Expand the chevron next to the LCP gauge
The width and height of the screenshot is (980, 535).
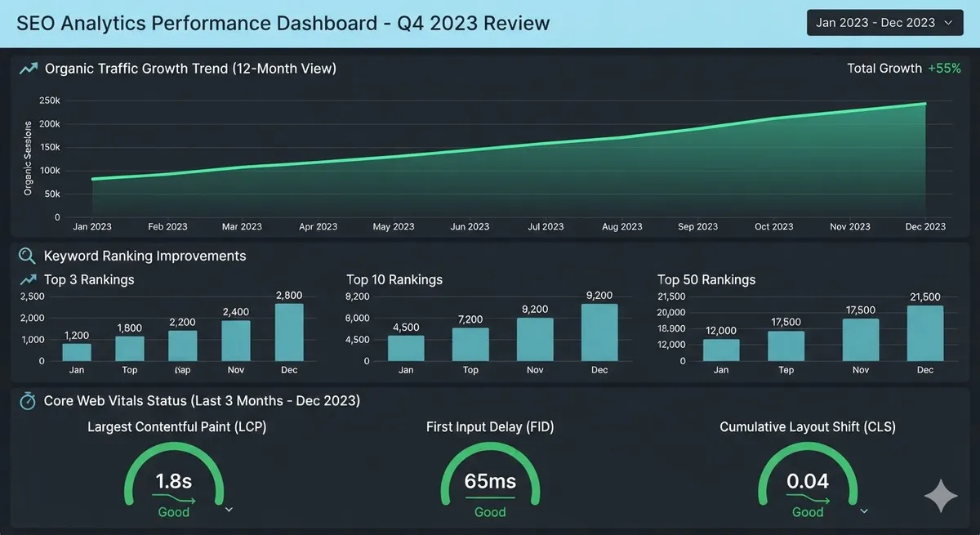pyautogui.click(x=229, y=510)
